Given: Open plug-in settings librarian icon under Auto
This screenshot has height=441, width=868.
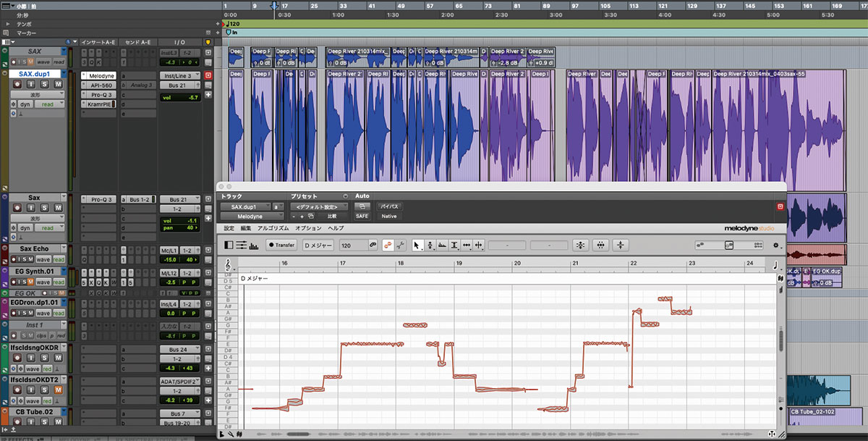Looking at the screenshot, I should (x=361, y=206).
